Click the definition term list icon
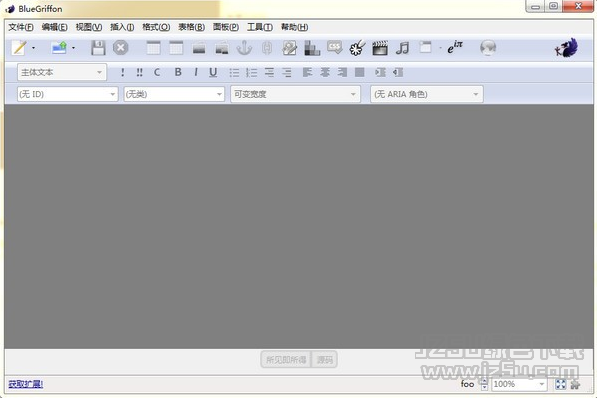 tap(269, 72)
